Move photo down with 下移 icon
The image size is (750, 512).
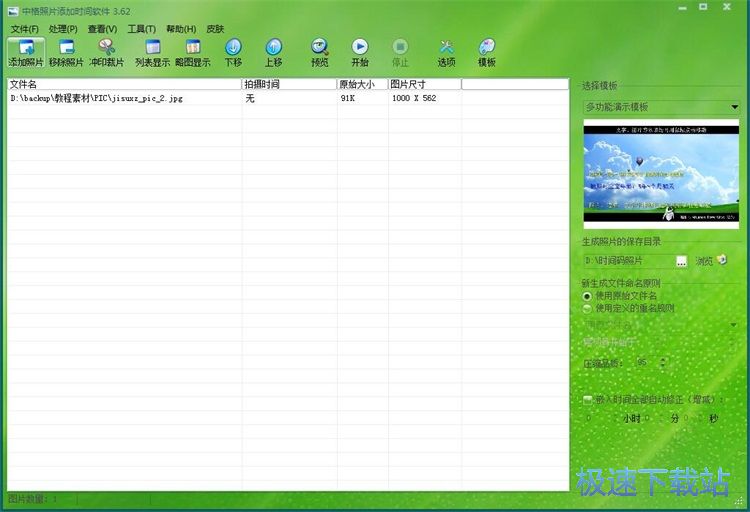(x=233, y=52)
